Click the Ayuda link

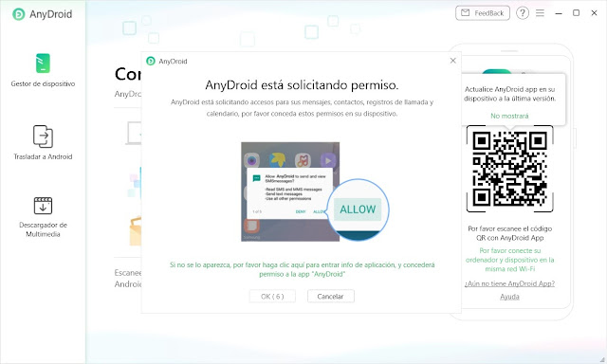(x=509, y=297)
